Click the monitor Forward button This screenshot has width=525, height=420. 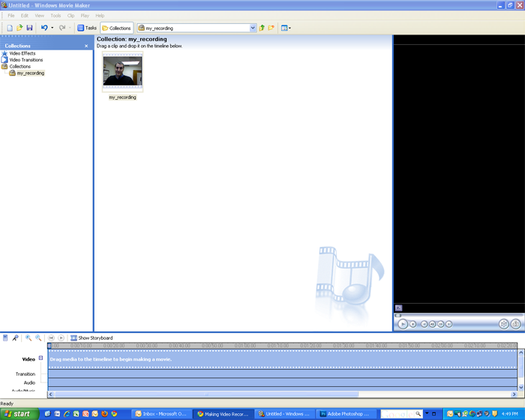[x=449, y=324]
